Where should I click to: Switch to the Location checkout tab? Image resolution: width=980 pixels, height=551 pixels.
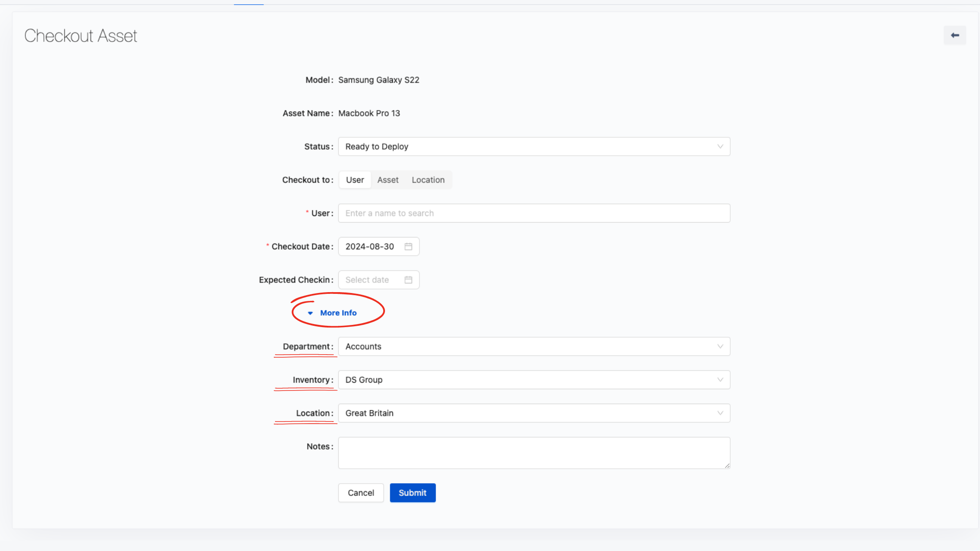pos(428,180)
